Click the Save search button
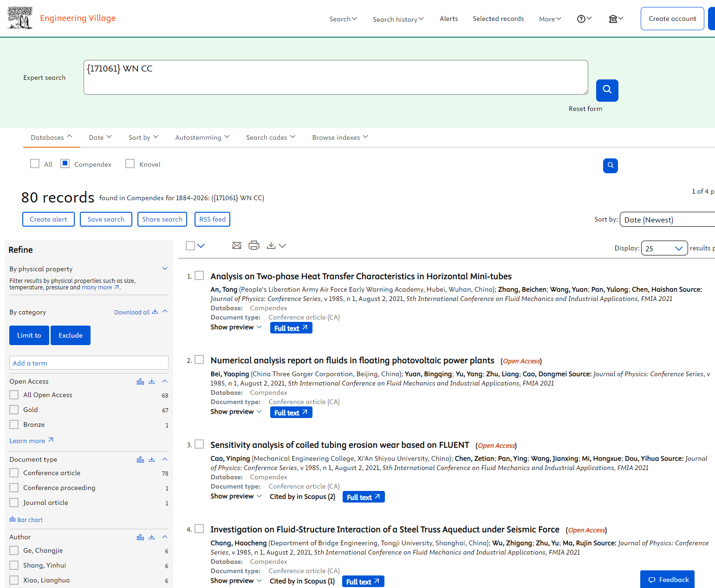This screenshot has height=588, width=715. [106, 219]
